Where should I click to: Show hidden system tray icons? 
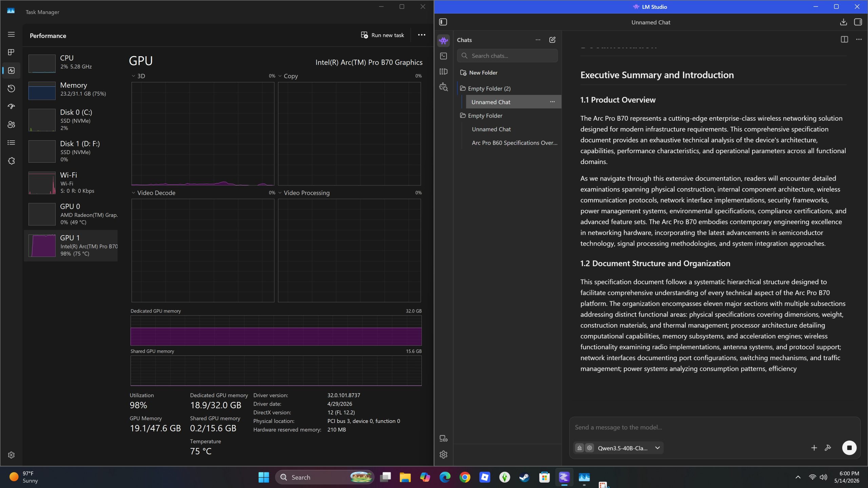798,477
